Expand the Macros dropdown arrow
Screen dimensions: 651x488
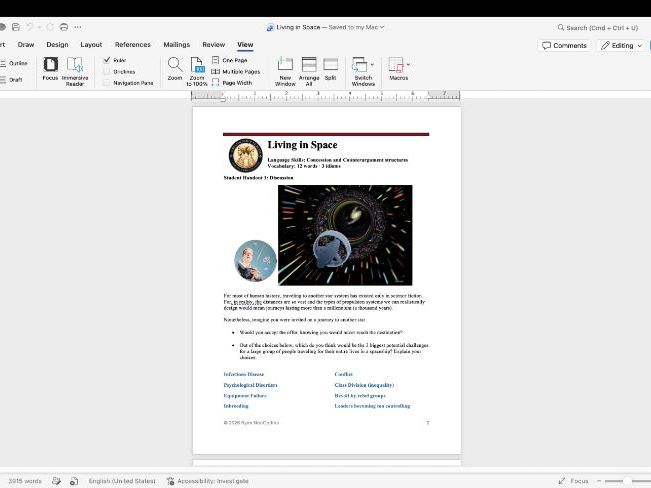[x=408, y=64]
